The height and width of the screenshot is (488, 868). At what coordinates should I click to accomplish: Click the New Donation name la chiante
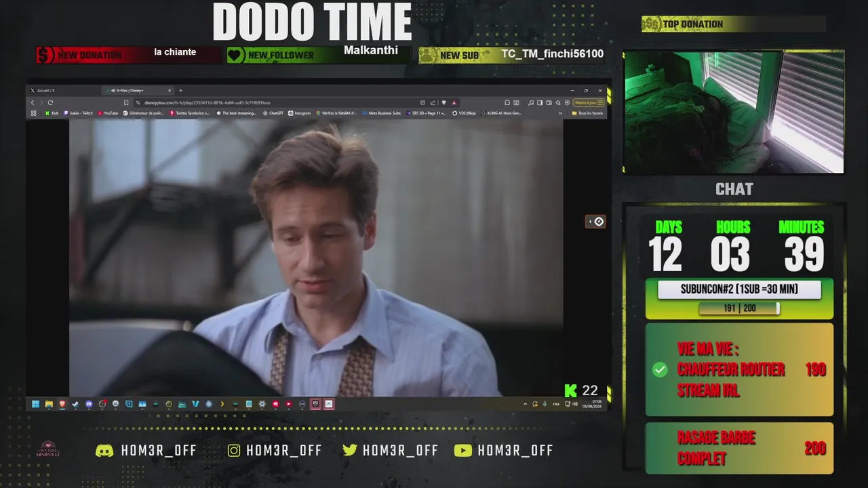click(x=175, y=52)
